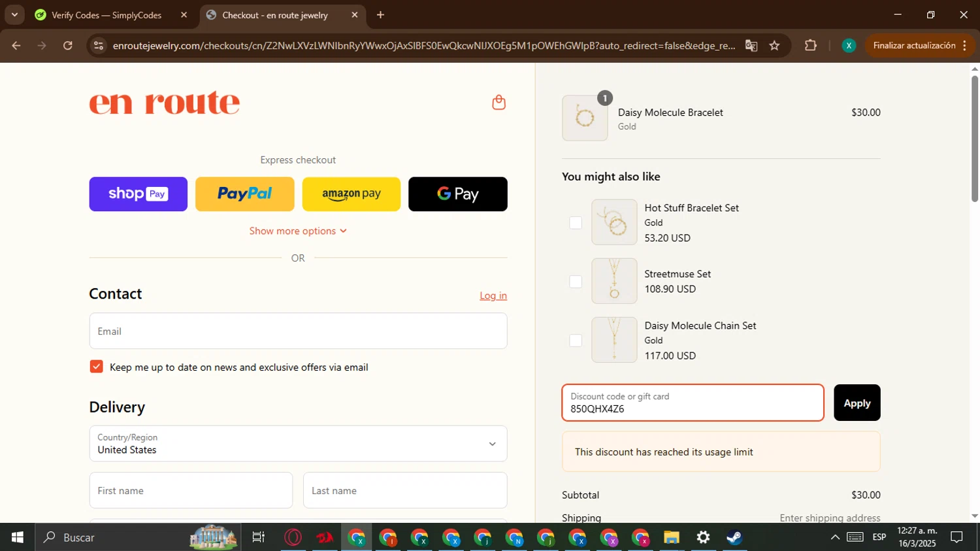
Task: Launch Opera from the taskbar
Action: coord(293,537)
